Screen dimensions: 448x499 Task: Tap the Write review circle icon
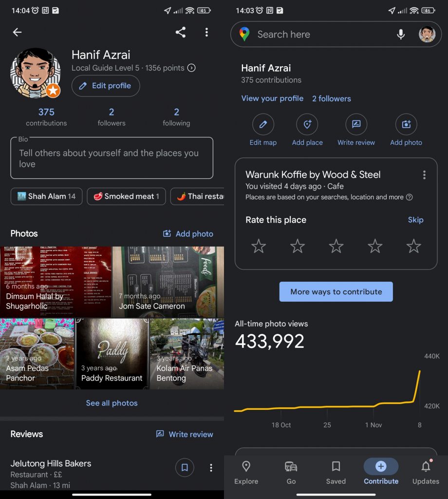pyautogui.click(x=356, y=124)
